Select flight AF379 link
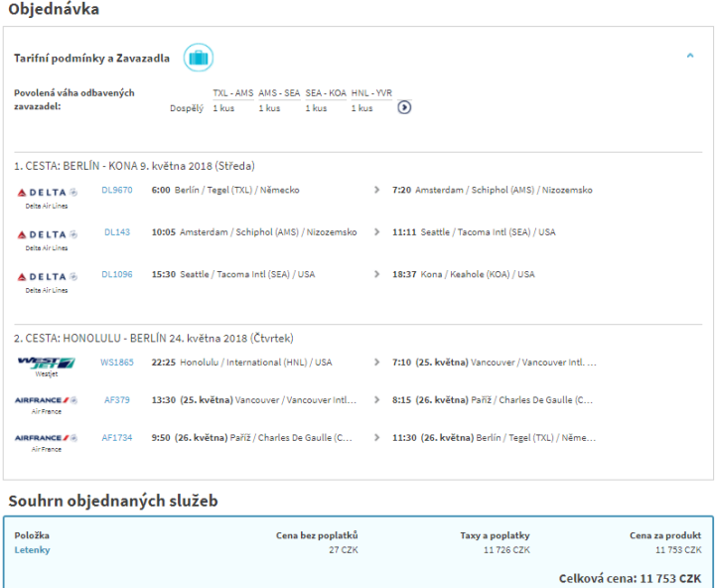The width and height of the screenshot is (715, 588). 116,400
